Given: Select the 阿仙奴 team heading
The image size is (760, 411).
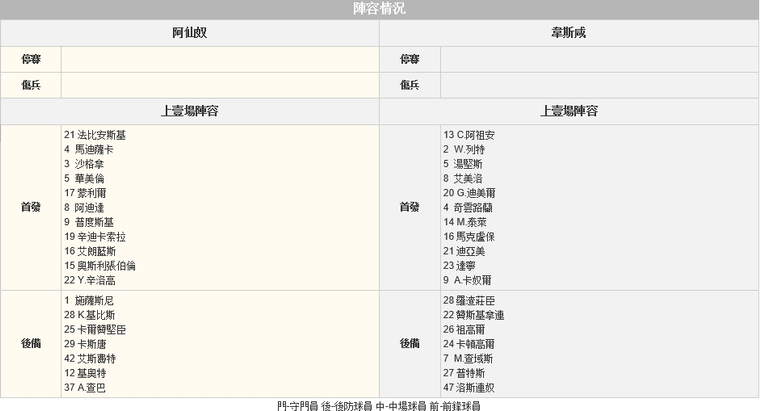Looking at the screenshot, I should pyautogui.click(x=190, y=32).
